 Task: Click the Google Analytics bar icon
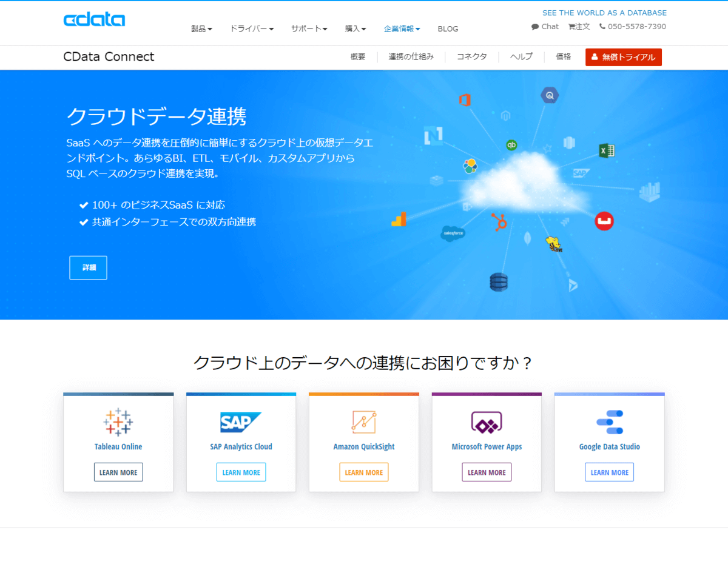point(399,220)
